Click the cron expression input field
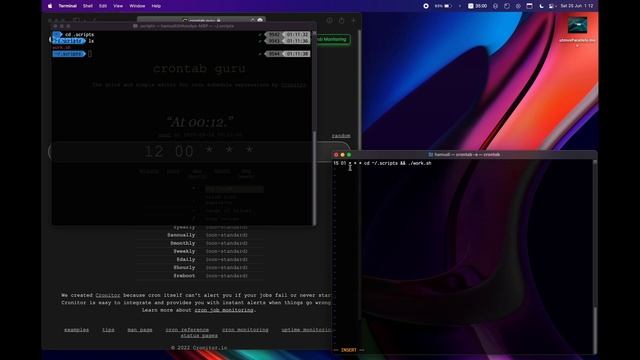Viewport: 640px width, 360px height. [x=199, y=151]
